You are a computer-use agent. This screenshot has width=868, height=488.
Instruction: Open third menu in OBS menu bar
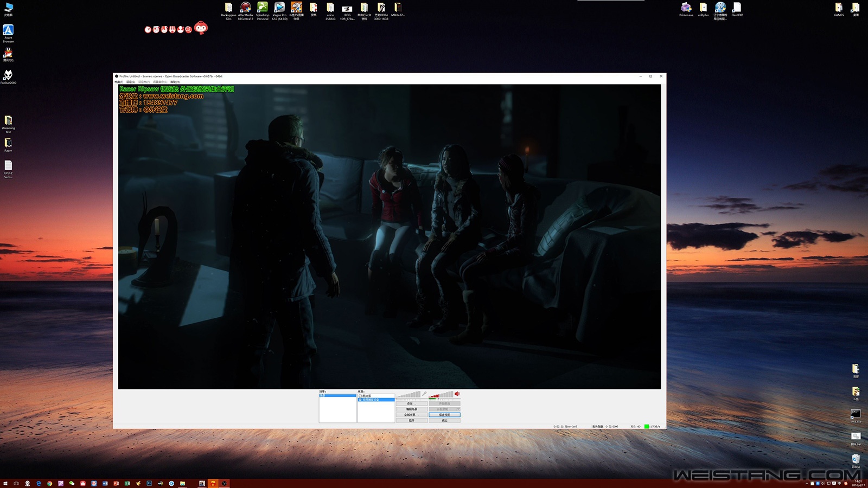pos(144,82)
